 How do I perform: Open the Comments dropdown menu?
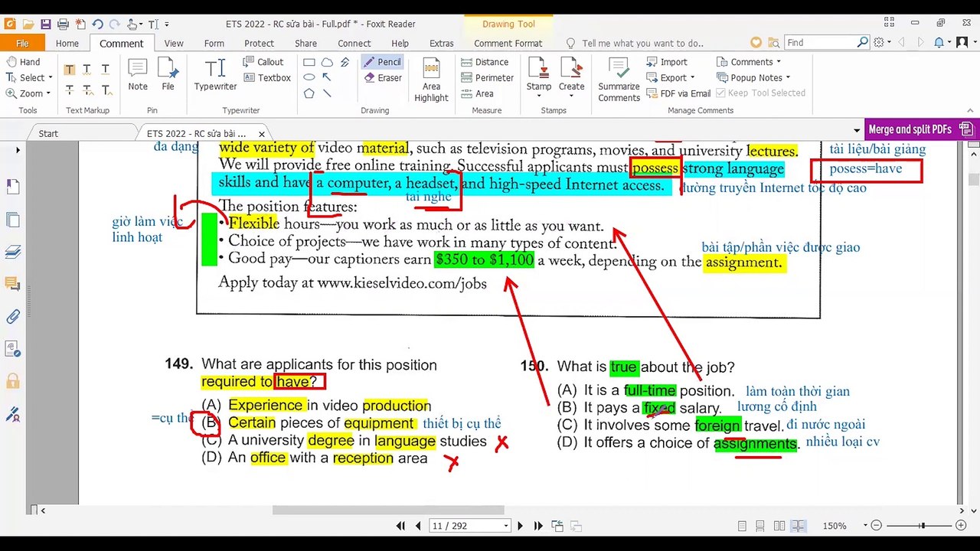tap(749, 62)
